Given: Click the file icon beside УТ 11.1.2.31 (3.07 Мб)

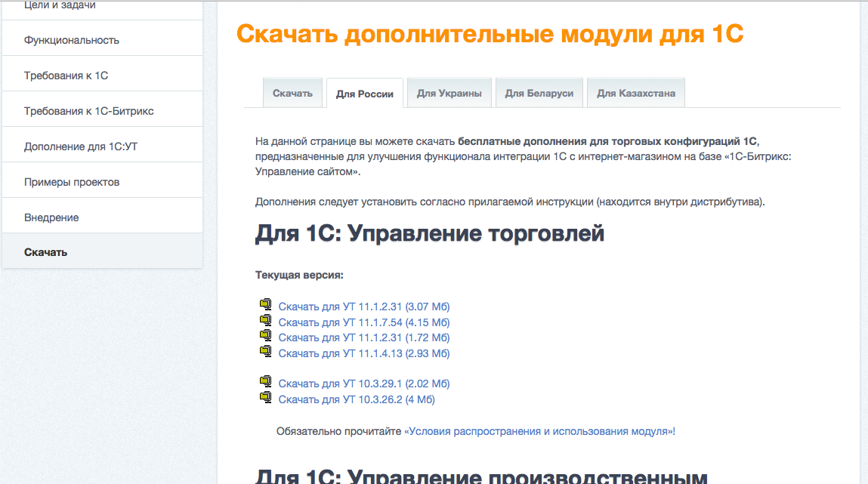Looking at the screenshot, I should [x=265, y=305].
